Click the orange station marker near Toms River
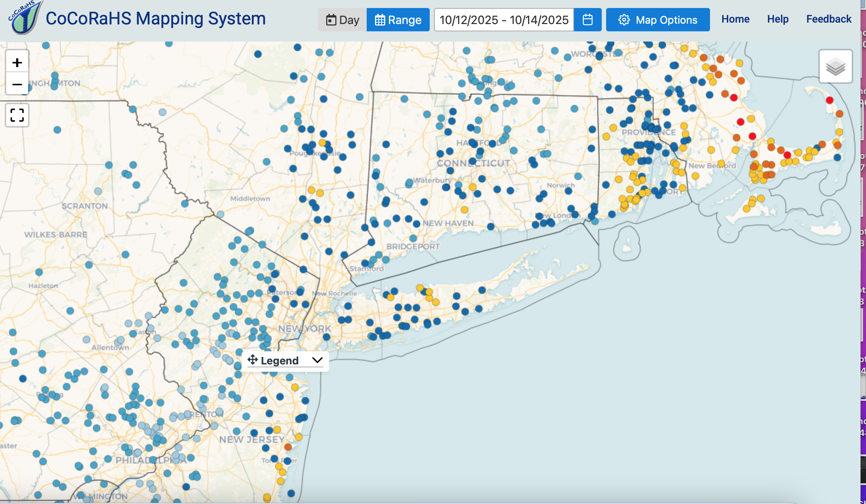Image resolution: width=866 pixels, height=504 pixels. click(288, 447)
